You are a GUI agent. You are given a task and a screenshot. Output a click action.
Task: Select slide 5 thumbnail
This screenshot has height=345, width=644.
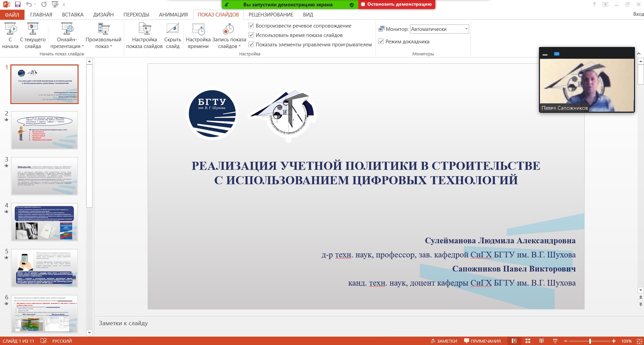pos(45,268)
